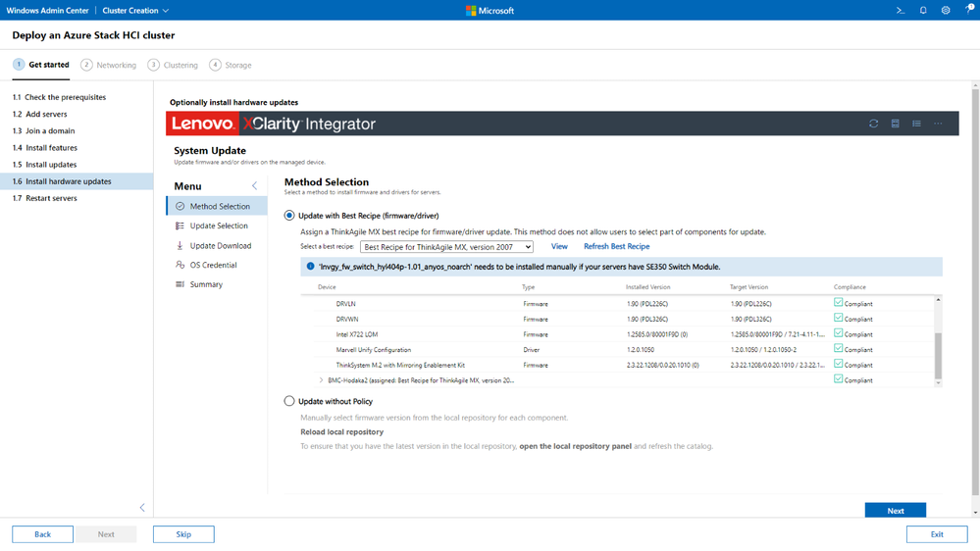980x551 pixels.
Task: Click the Exit button
Action: [x=936, y=534]
